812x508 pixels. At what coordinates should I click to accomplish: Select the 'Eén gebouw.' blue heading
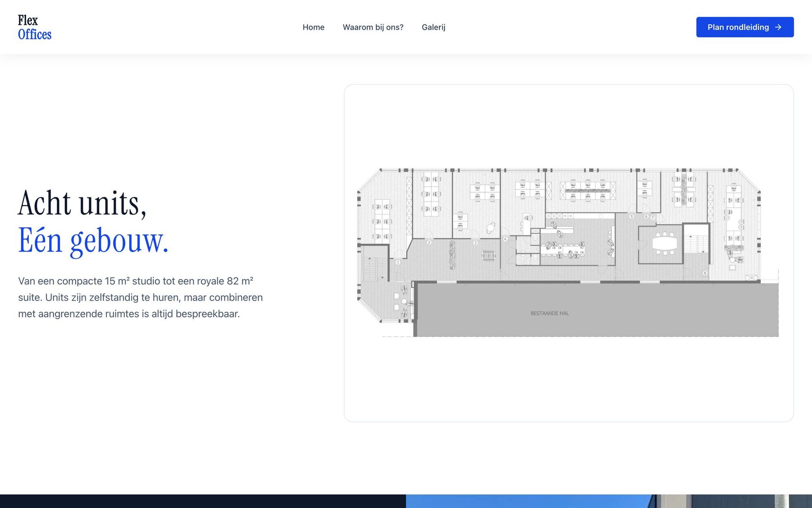[93, 241]
